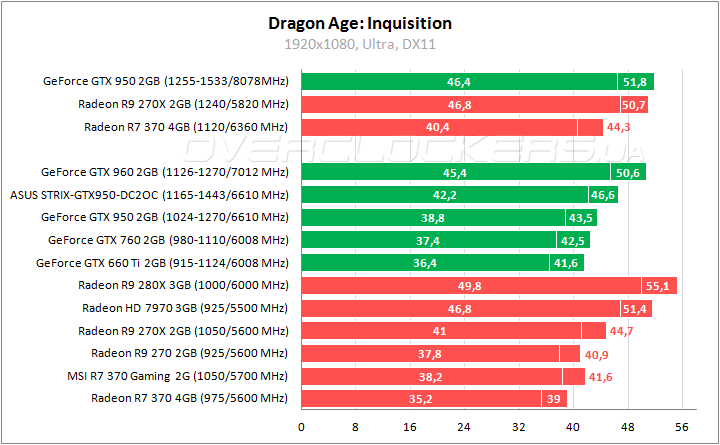Click the GeForce GTX 660 Ti 2GB label
The height and width of the screenshot is (445, 720).
[161, 264]
